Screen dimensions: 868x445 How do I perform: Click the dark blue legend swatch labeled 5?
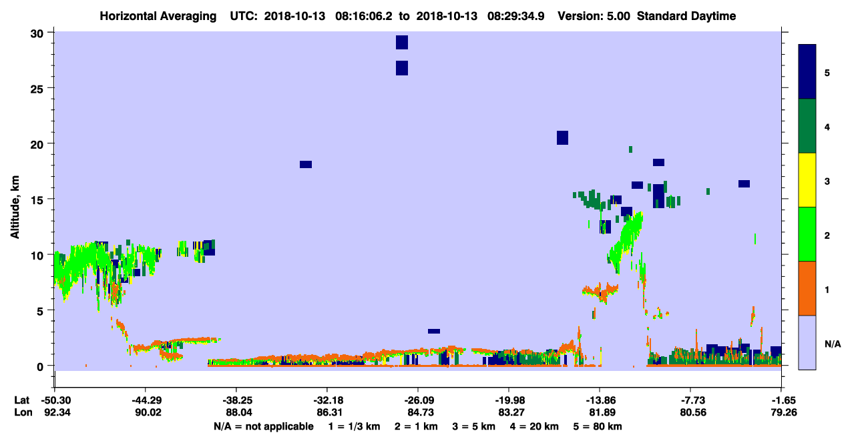[807, 72]
